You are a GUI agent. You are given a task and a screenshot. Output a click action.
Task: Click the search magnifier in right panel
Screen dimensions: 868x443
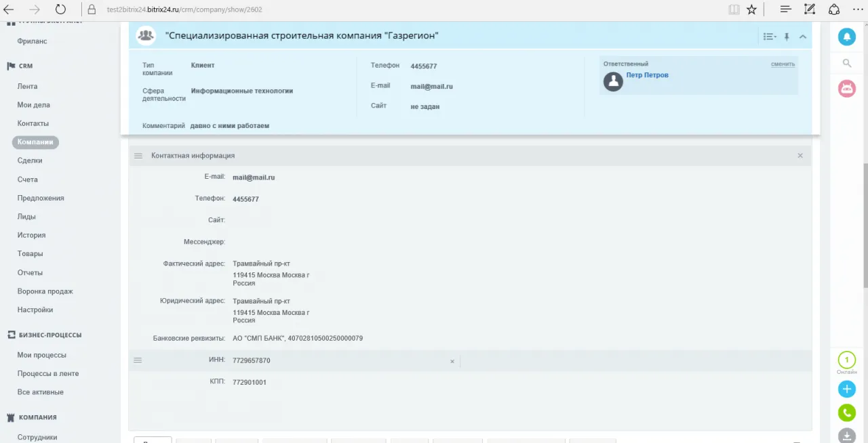point(846,63)
